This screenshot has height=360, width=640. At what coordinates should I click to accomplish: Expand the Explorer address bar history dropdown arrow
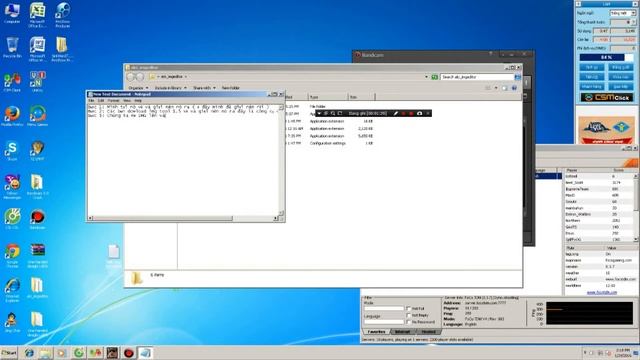427,77
